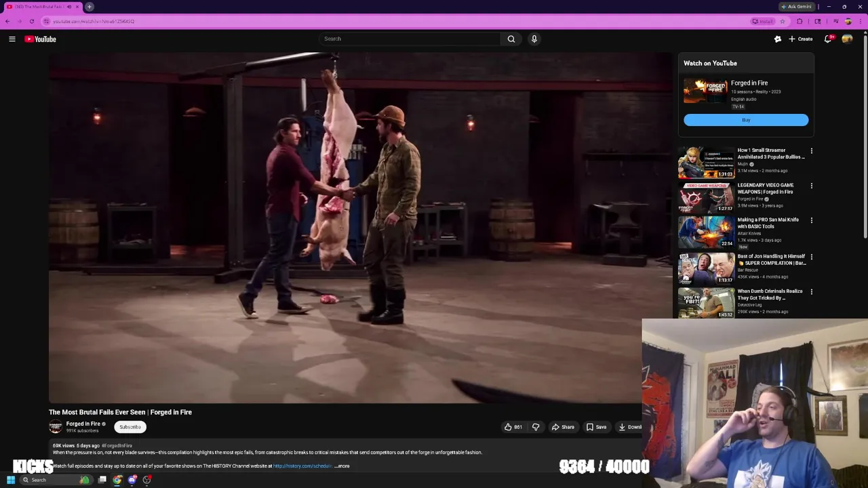Screen dimensions: 868x488
Task: Start voice search with the microphone
Action: pyautogui.click(x=534, y=39)
